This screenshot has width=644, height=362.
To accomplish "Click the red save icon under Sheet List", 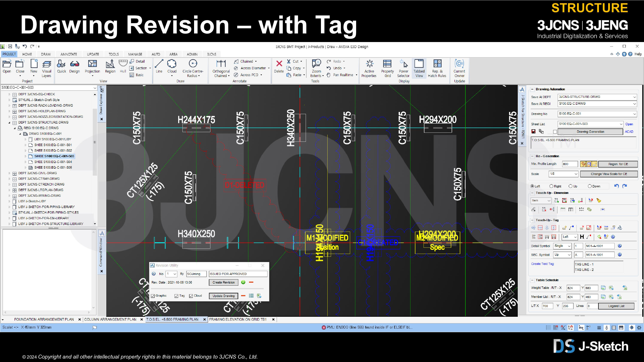I will [533, 131].
